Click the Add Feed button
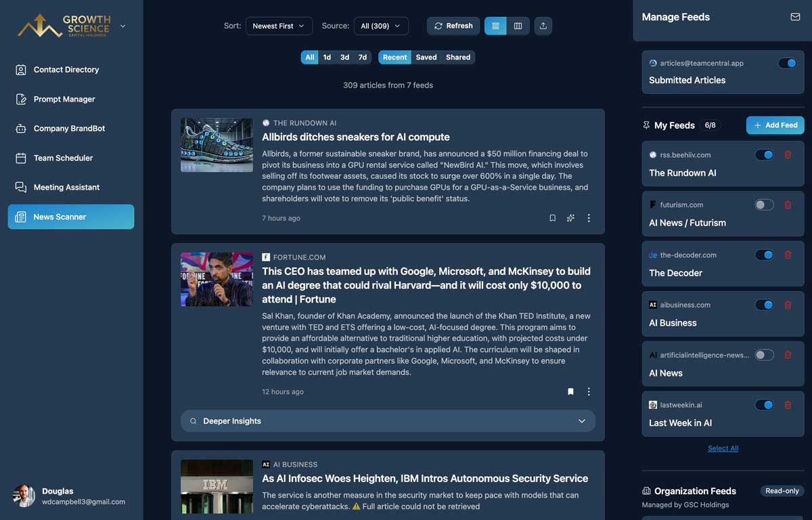 point(775,125)
